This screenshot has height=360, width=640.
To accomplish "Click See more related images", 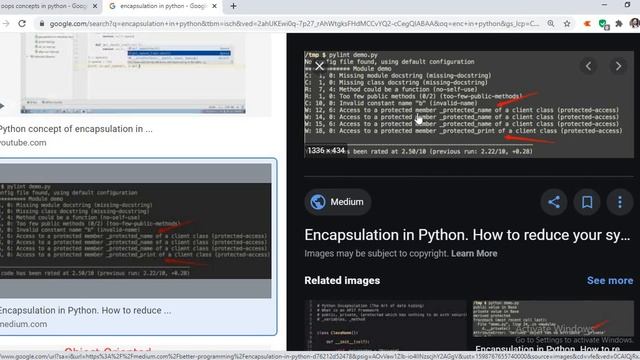I will point(610,280).
